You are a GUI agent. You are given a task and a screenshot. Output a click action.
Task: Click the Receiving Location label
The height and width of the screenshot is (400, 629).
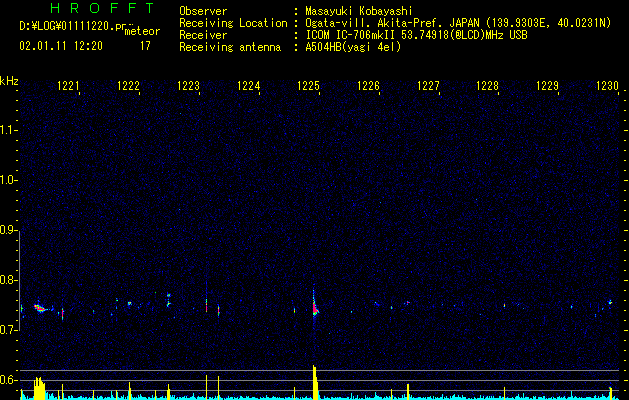[233, 23]
